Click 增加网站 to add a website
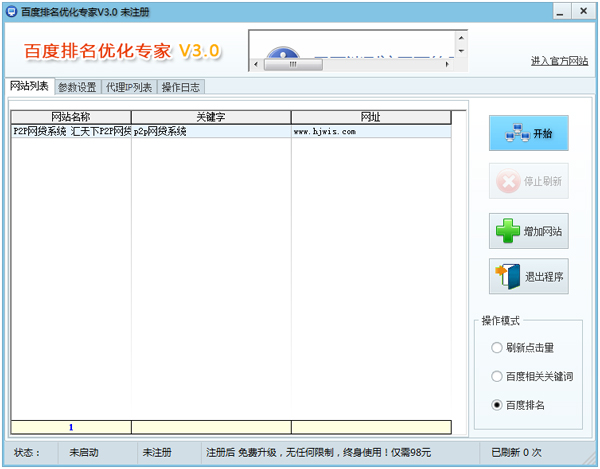Image resolution: width=600 pixels, height=469 pixels. coord(528,231)
